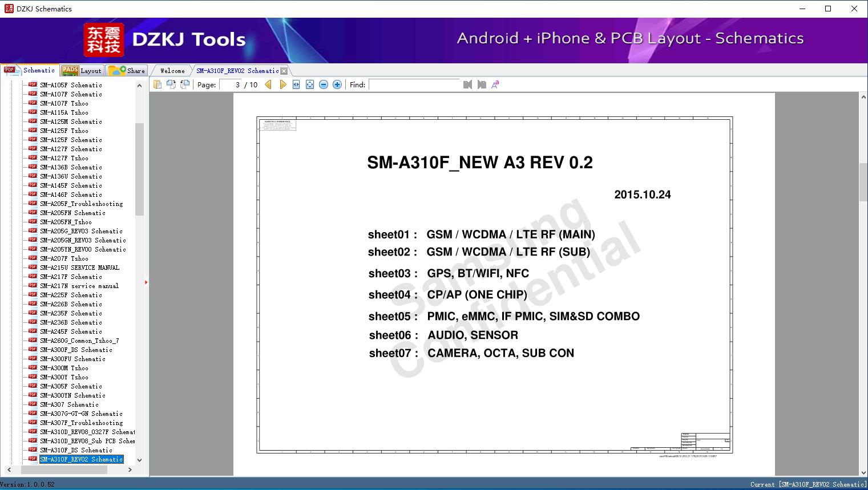Open the Share tab
Image resolution: width=868 pixels, height=490 pixels.
127,70
